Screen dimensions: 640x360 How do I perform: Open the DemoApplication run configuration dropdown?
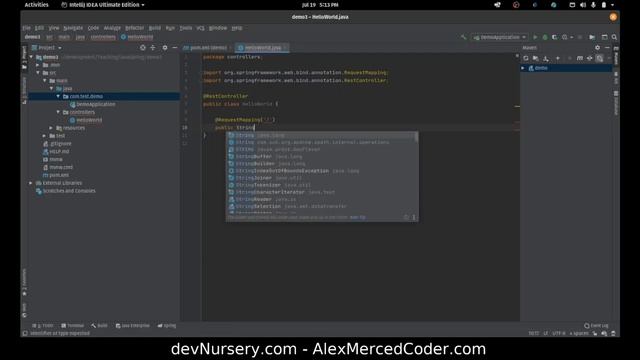click(x=500, y=37)
